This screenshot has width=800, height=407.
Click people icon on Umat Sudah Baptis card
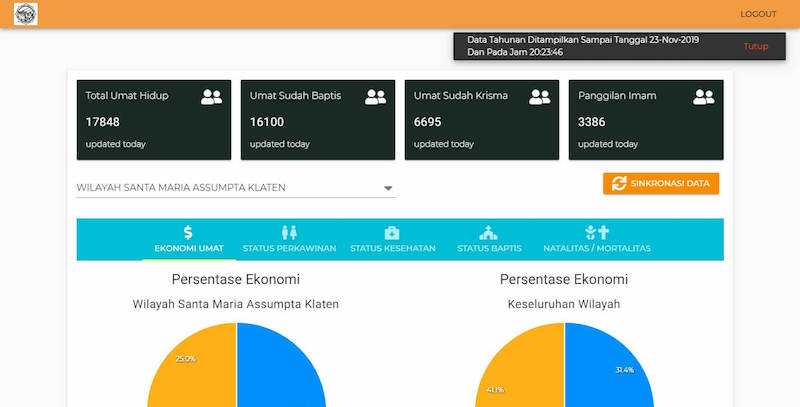click(375, 97)
